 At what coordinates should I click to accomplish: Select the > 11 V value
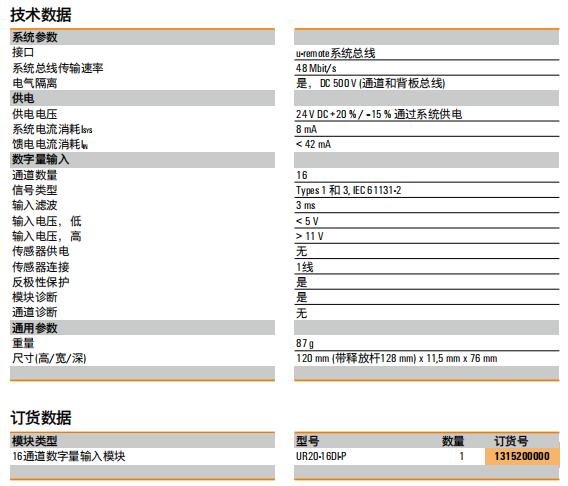coord(310,236)
